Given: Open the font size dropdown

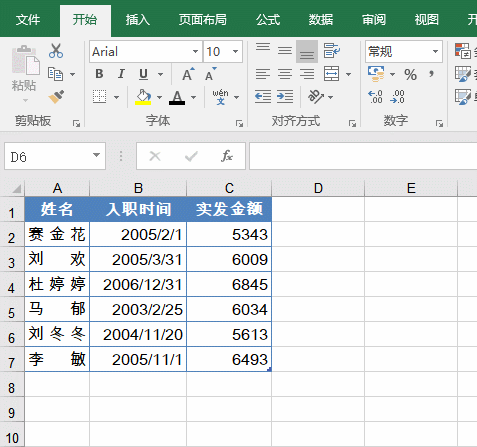Looking at the screenshot, I should pyautogui.click(x=236, y=52).
